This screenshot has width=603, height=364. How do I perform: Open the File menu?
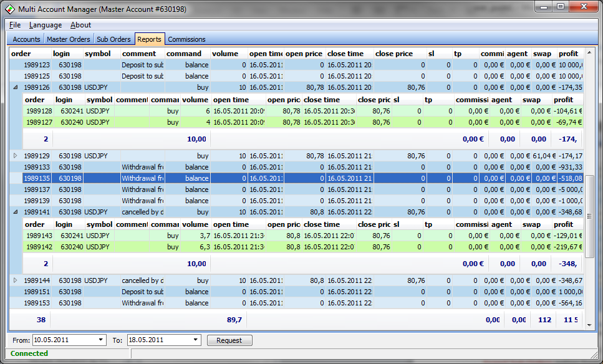pos(14,25)
